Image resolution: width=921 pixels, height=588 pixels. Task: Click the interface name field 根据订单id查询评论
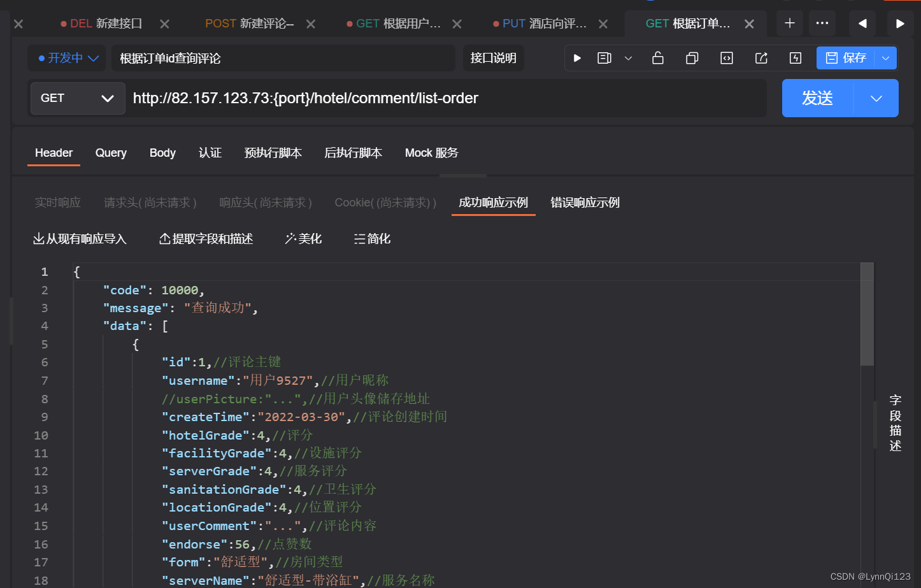283,58
